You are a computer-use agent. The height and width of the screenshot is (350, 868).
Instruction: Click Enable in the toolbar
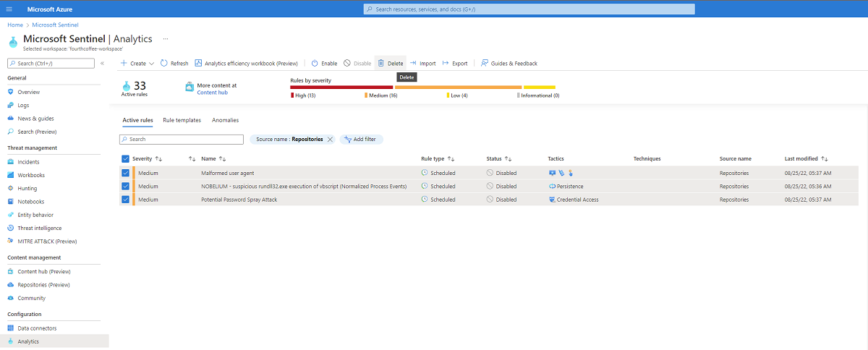tap(324, 64)
